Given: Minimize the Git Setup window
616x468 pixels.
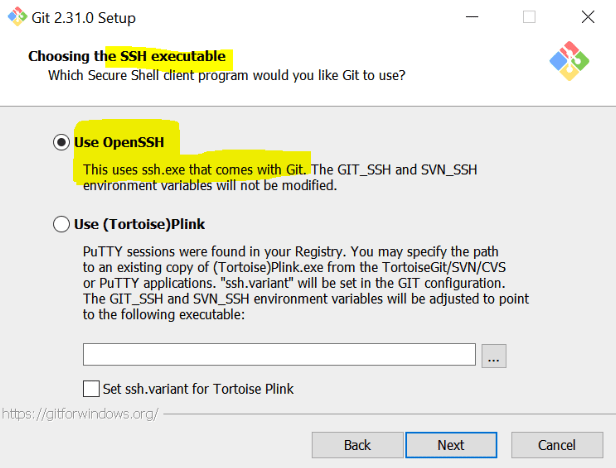Looking at the screenshot, I should tap(472, 17).
